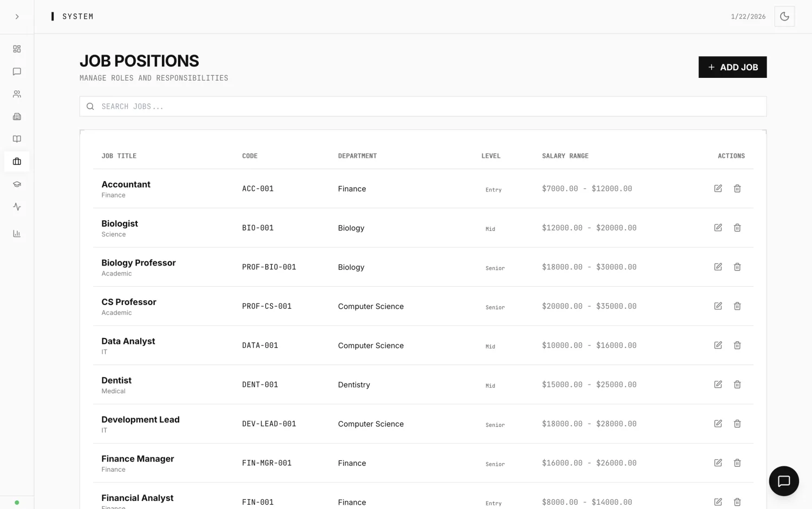Click the Mid level badge for Data Analyst

[490, 347]
